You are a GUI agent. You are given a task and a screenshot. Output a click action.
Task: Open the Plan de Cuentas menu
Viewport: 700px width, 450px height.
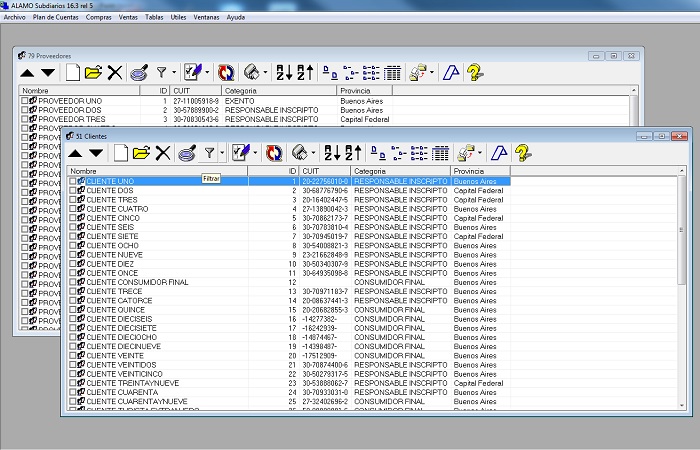[55, 17]
